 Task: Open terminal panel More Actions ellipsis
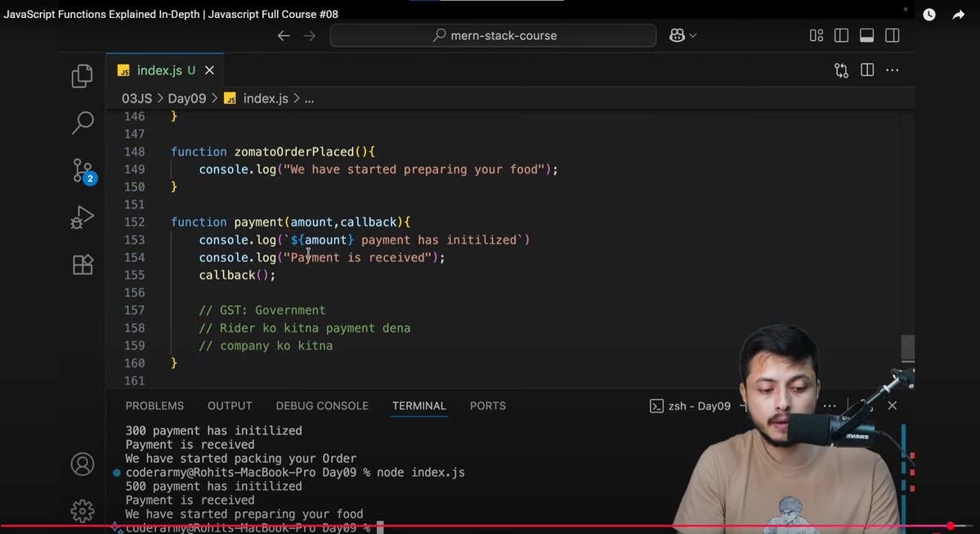click(x=830, y=406)
